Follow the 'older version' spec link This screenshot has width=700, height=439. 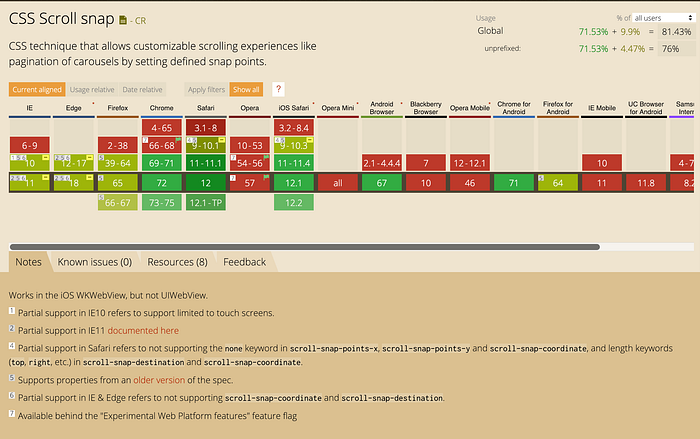(159, 380)
